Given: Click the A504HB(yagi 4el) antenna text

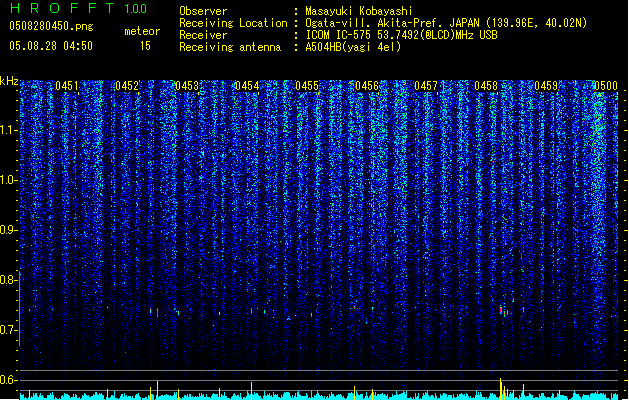Looking at the screenshot, I should [353, 47].
